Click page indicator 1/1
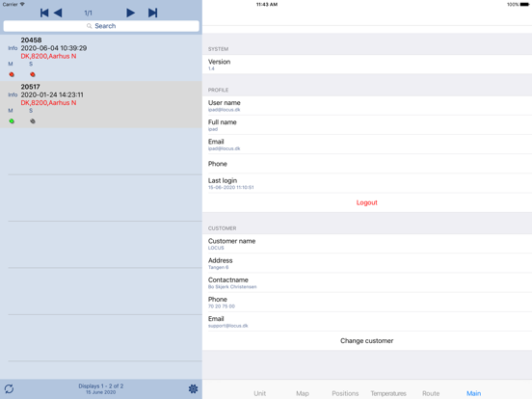532x399 pixels. (89, 13)
